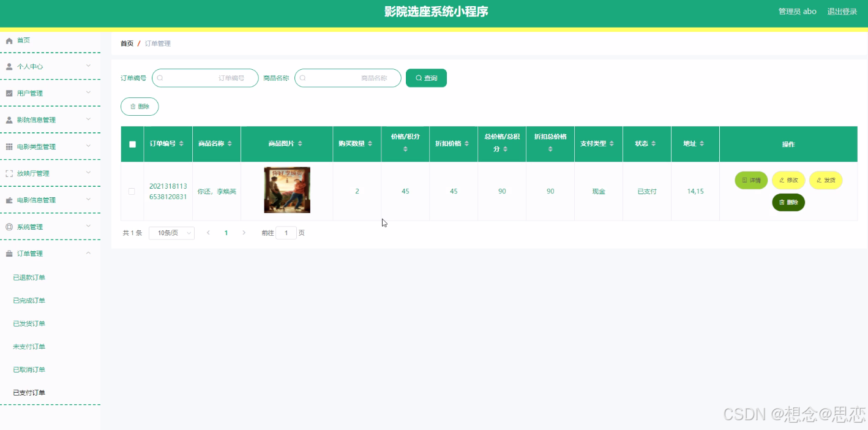Viewport: 868px width, 430px height.
Task: Click 首页 breadcrumb link
Action: [x=127, y=43]
